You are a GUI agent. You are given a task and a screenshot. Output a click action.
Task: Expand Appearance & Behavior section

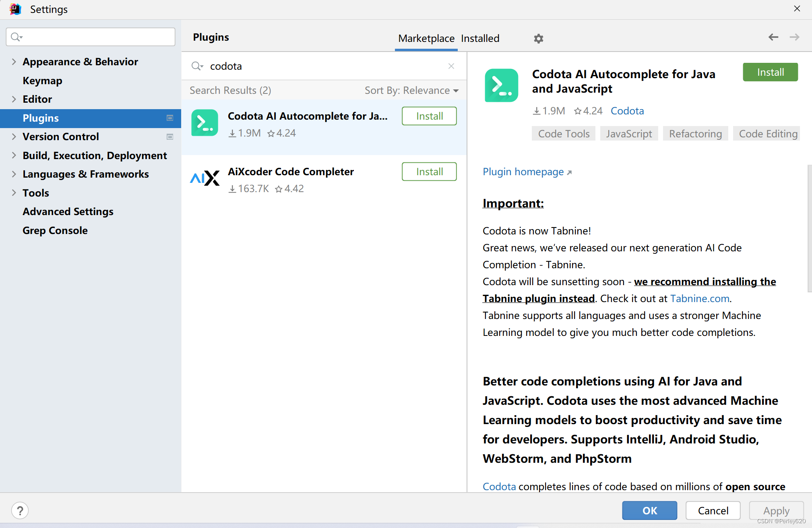[x=14, y=62]
